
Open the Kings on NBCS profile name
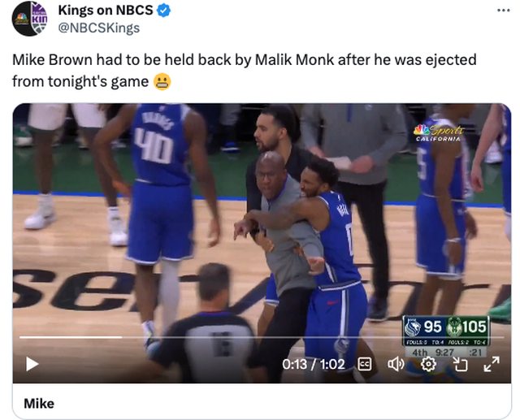pyautogui.click(x=106, y=11)
